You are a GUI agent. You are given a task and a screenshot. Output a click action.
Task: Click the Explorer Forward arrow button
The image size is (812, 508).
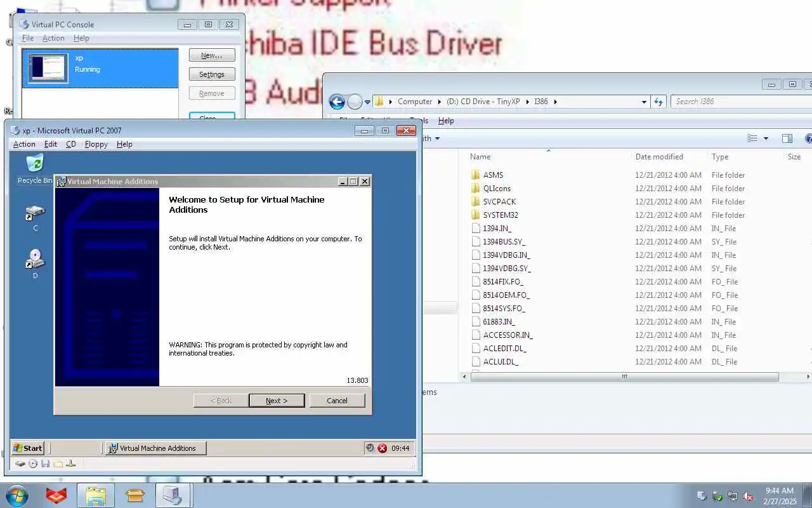[355, 102]
